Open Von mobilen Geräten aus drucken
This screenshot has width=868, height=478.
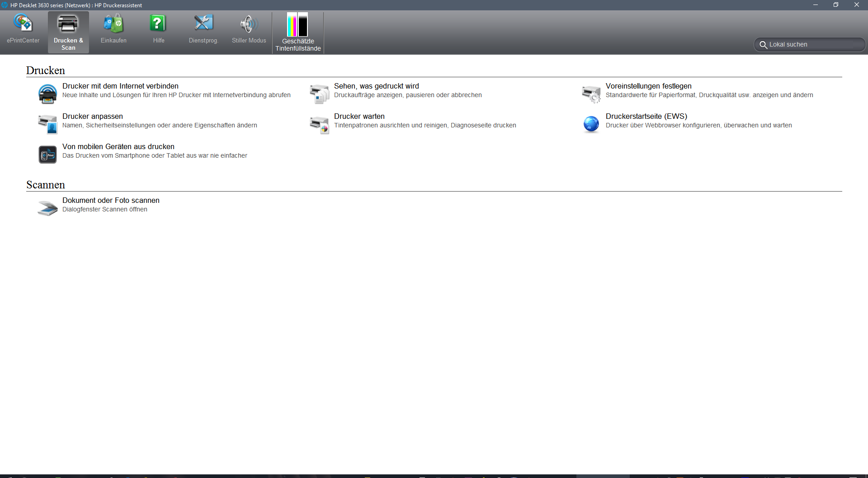(118, 146)
